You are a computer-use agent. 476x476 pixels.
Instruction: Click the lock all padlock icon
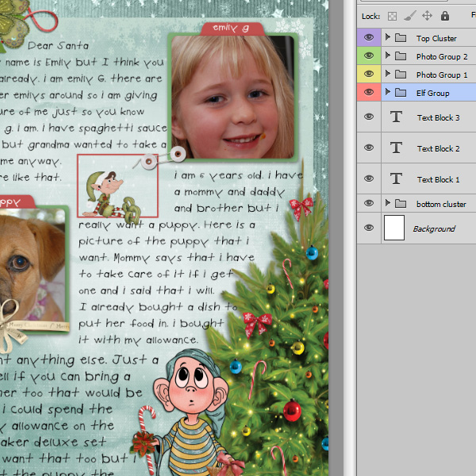pos(445,16)
